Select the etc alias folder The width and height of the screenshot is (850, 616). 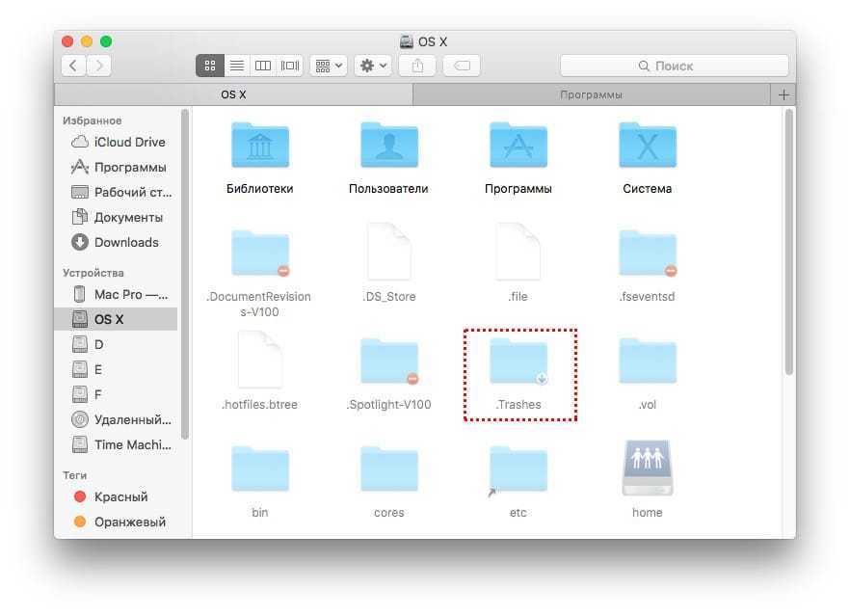pos(518,469)
